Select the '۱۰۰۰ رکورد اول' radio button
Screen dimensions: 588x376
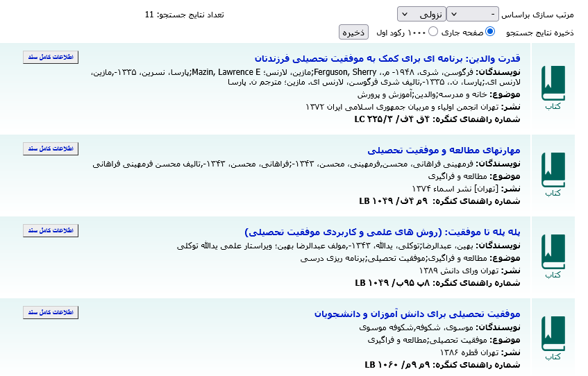point(433,31)
